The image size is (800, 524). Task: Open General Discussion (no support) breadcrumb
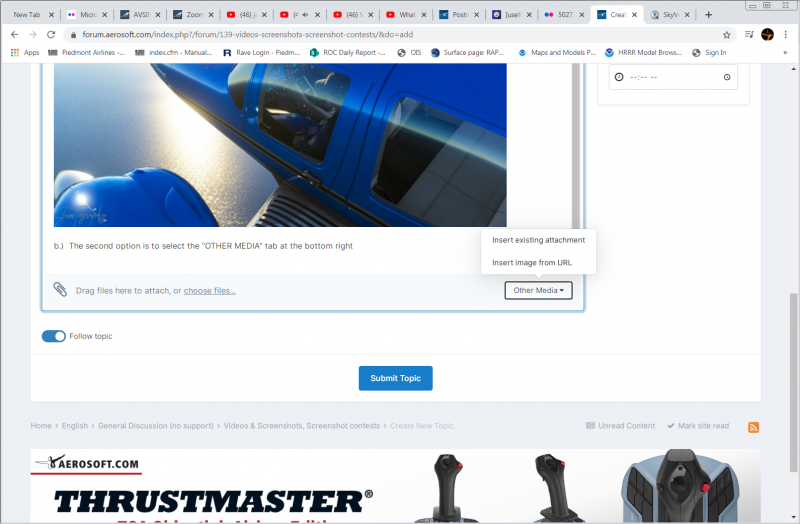click(156, 426)
